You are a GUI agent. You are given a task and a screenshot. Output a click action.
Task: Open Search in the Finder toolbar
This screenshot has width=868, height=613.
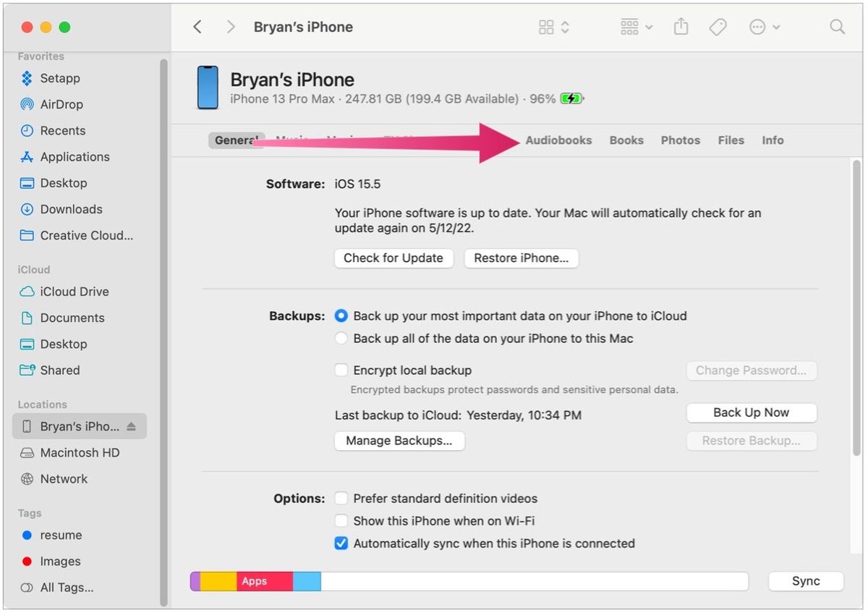837,26
